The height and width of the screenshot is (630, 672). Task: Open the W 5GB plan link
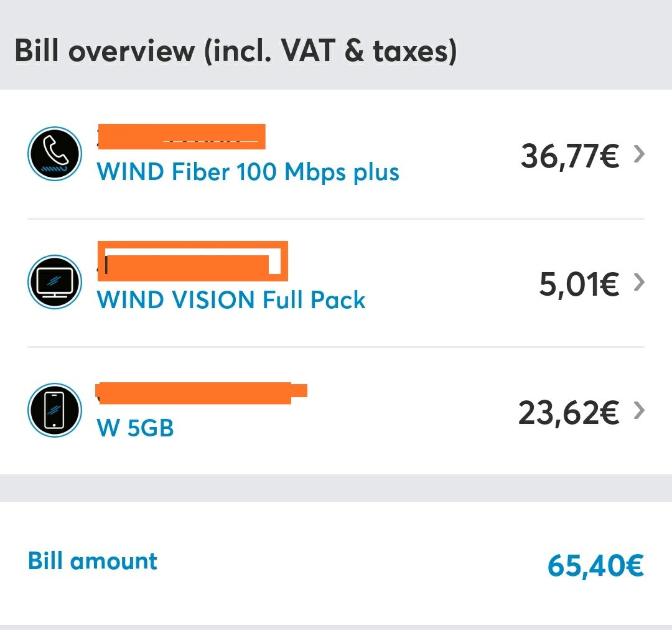(136, 428)
